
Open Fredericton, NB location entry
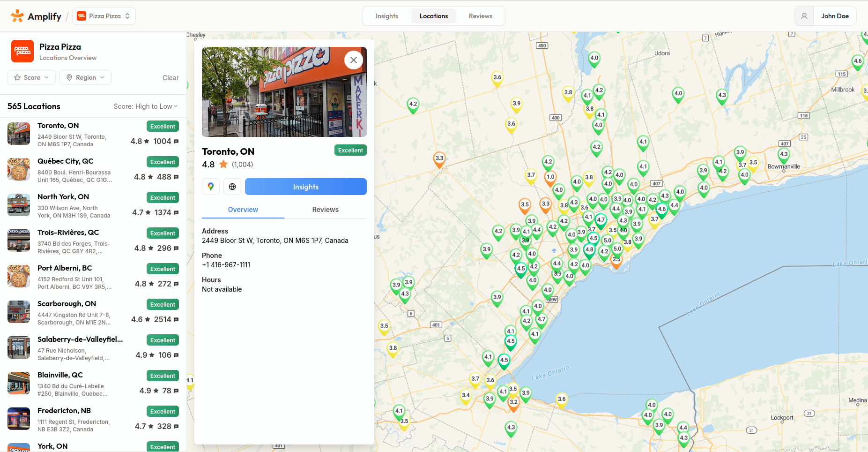pyautogui.click(x=93, y=420)
